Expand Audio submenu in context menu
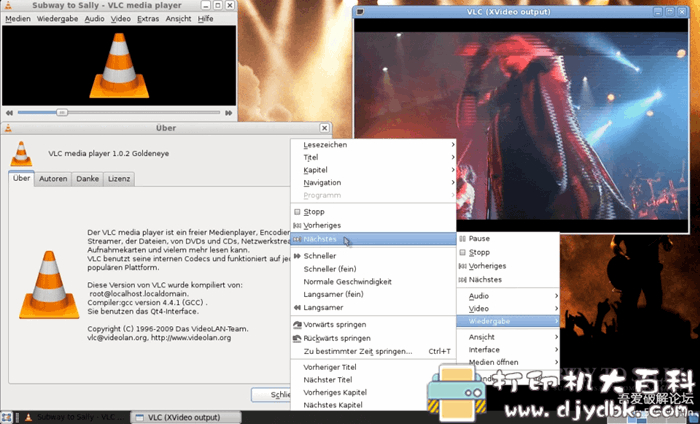 pos(508,296)
